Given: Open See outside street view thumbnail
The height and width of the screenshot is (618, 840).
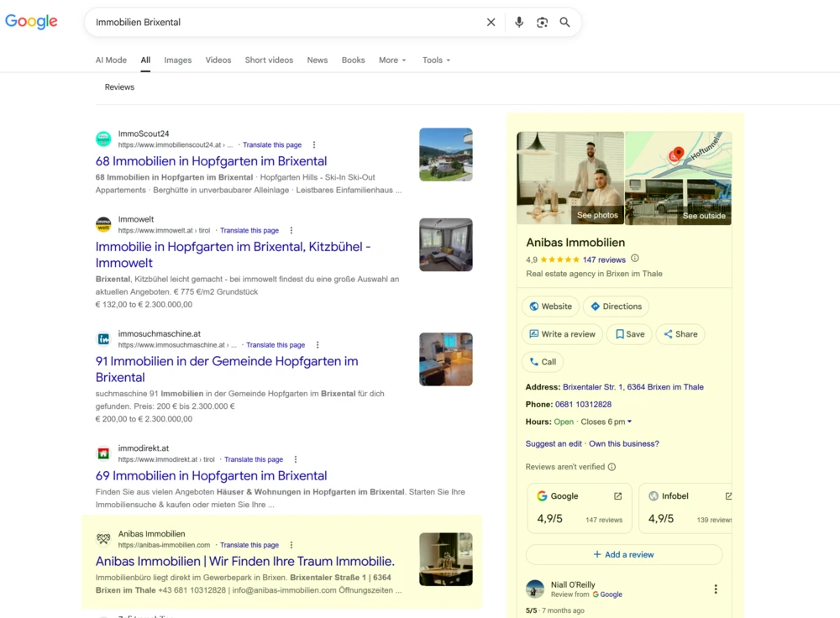Looking at the screenshot, I should tap(679, 202).
